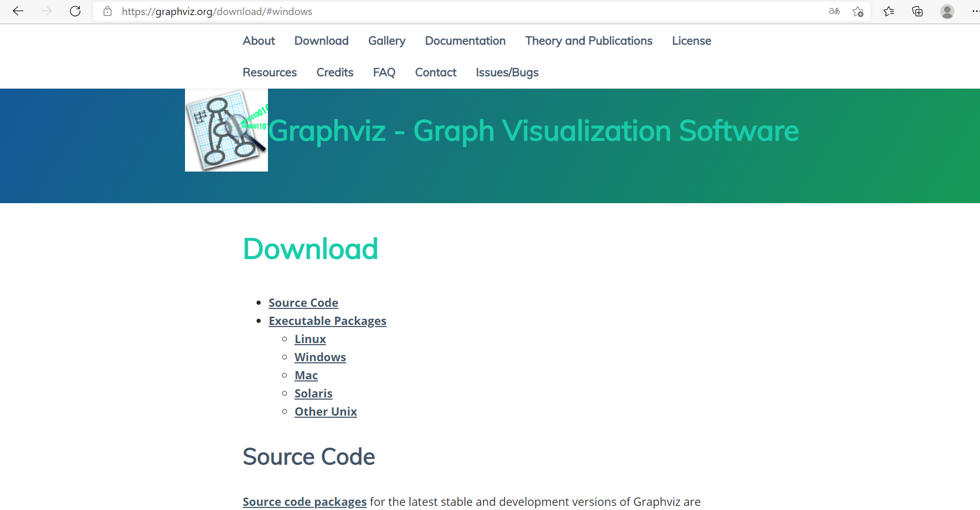The height and width of the screenshot is (510, 980).
Task: Click the browser forward arrow
Action: [x=47, y=11]
